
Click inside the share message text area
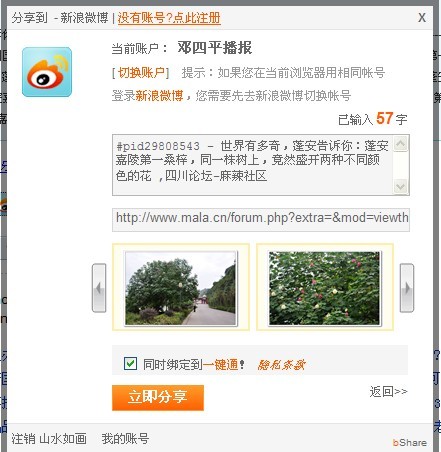click(x=253, y=165)
